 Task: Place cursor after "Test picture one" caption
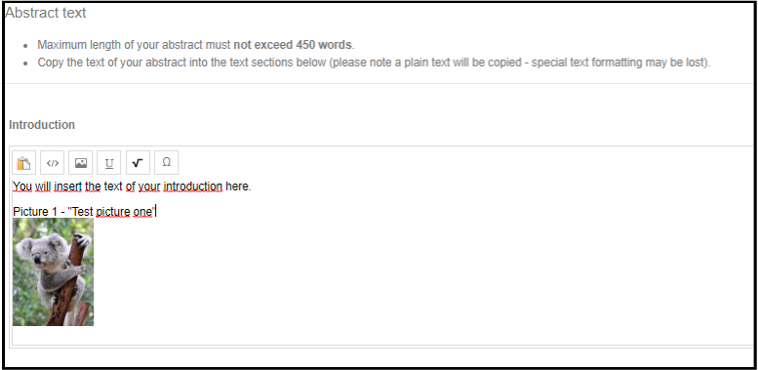tap(155, 212)
